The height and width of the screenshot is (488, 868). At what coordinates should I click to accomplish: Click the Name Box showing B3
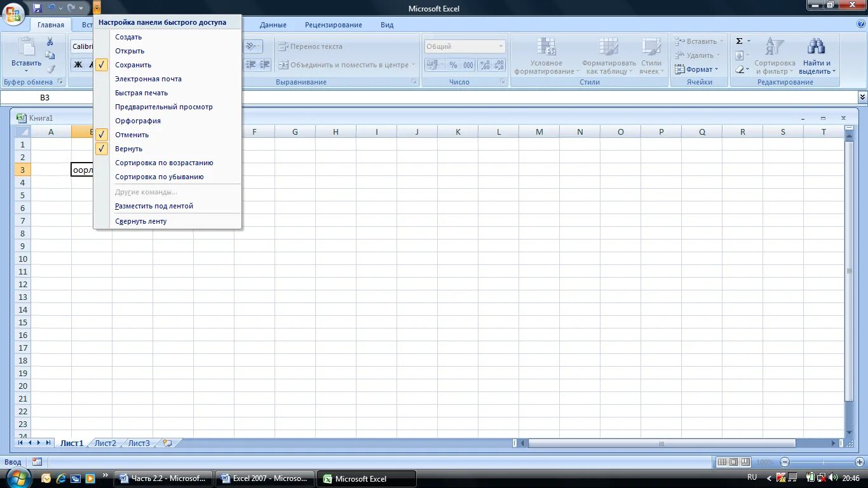[x=45, y=97]
